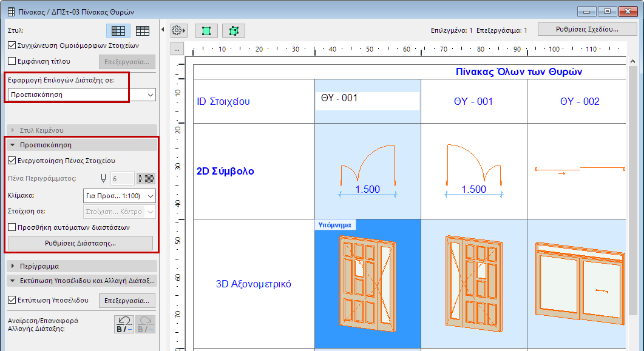
Task: Click the outline pen pattern swatch
Action: point(146,178)
